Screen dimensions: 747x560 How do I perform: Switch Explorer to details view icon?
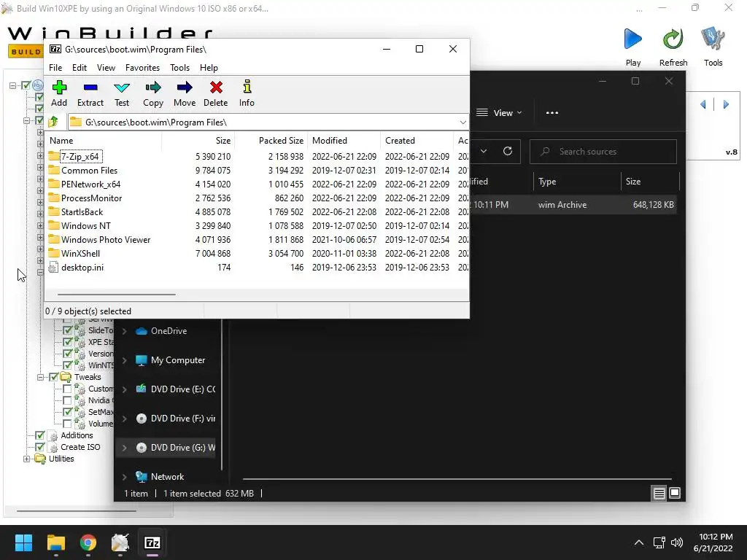tap(659, 494)
